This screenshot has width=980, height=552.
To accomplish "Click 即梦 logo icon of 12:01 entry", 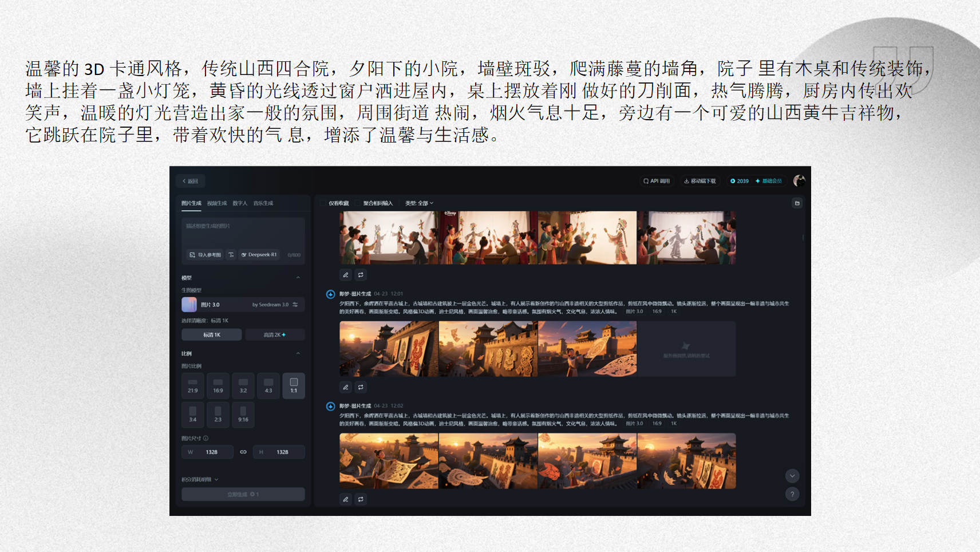I will click(x=330, y=294).
